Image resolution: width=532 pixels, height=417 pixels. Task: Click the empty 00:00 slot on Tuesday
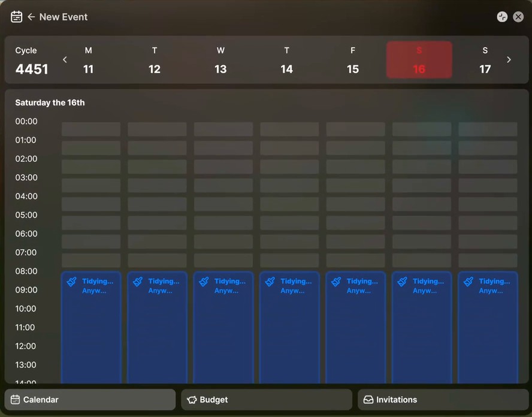157,129
